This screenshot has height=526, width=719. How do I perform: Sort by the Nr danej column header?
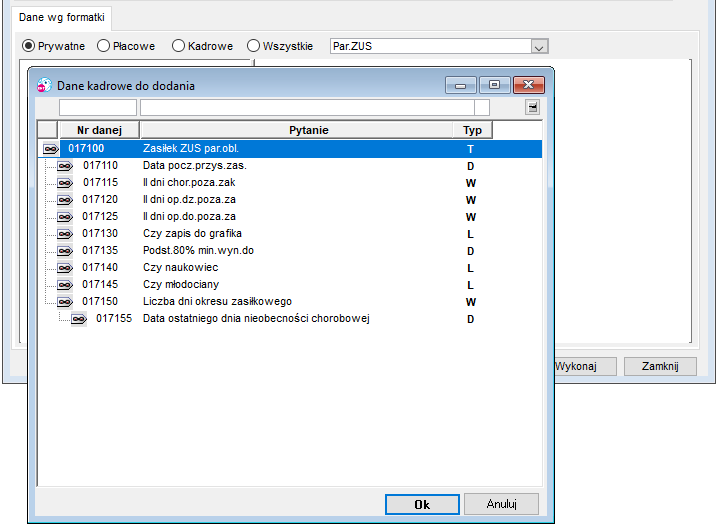click(100, 130)
